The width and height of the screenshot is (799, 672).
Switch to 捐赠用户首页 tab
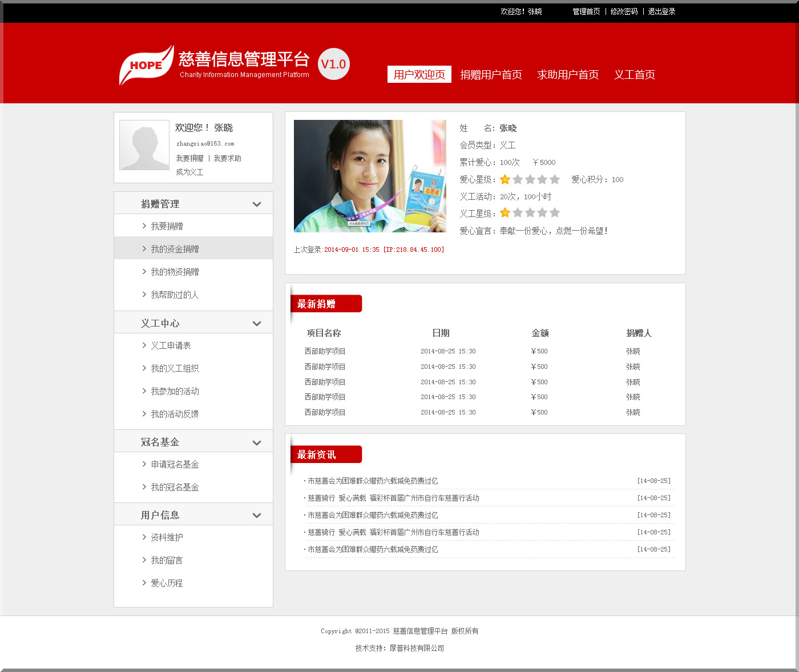pyautogui.click(x=491, y=75)
